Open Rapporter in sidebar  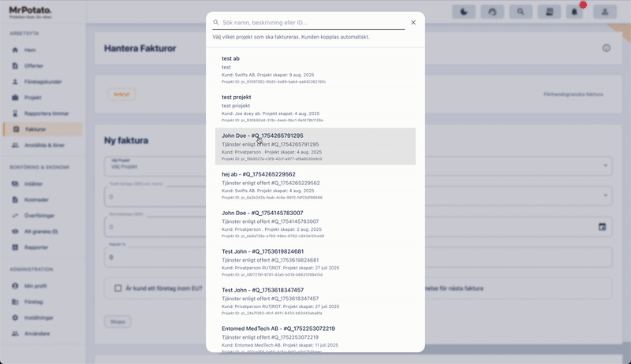click(43, 247)
